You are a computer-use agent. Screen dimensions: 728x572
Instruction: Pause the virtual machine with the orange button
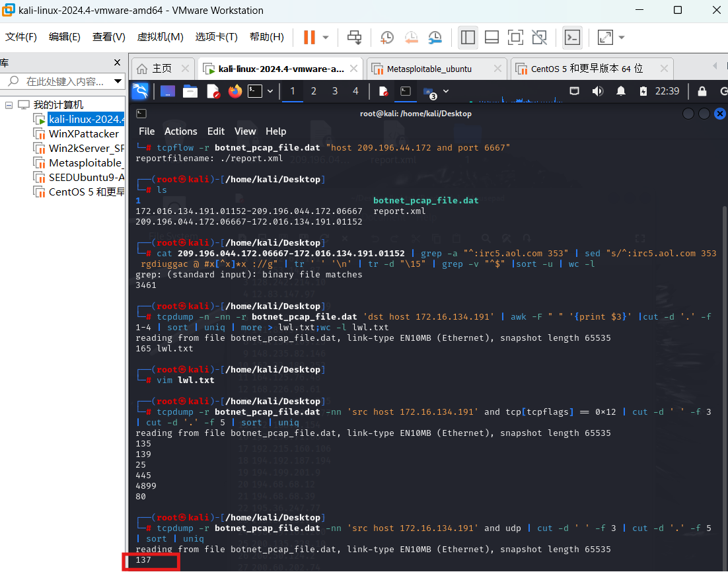(309, 37)
